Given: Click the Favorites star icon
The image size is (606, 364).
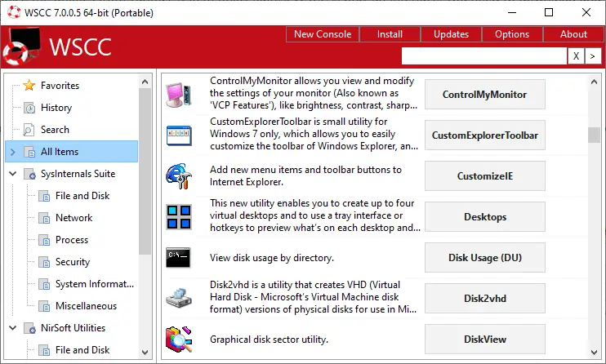Looking at the screenshot, I should [29, 85].
